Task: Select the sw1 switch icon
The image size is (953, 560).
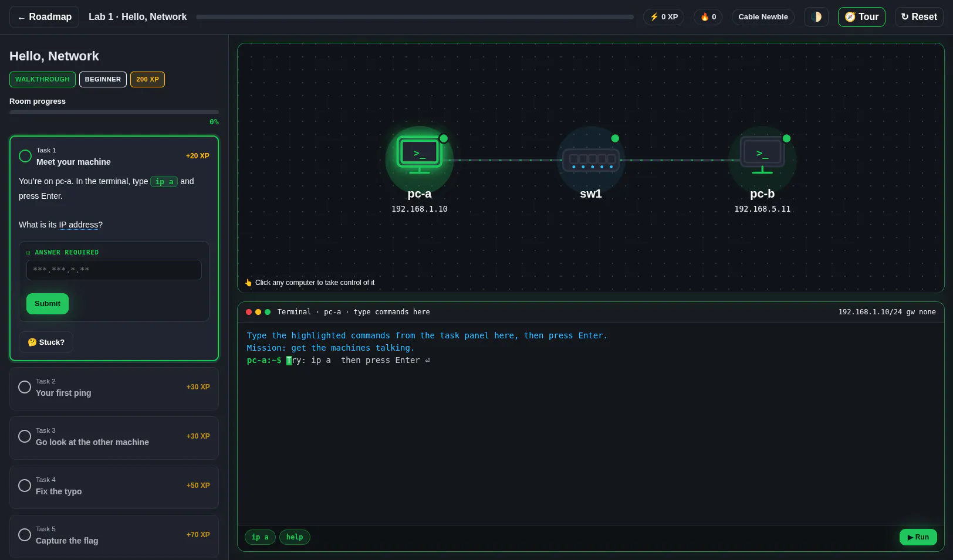Action: (x=591, y=159)
